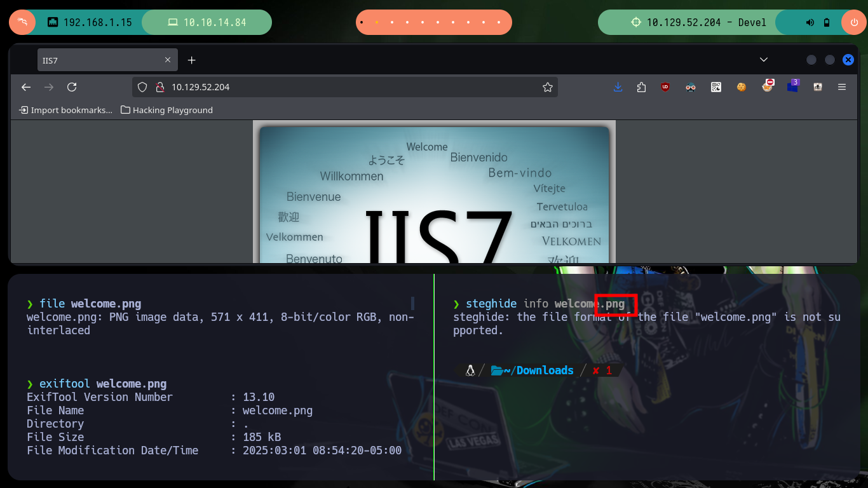This screenshot has width=868, height=488.
Task: Click the tracking protection shield icon
Action: [x=143, y=87]
